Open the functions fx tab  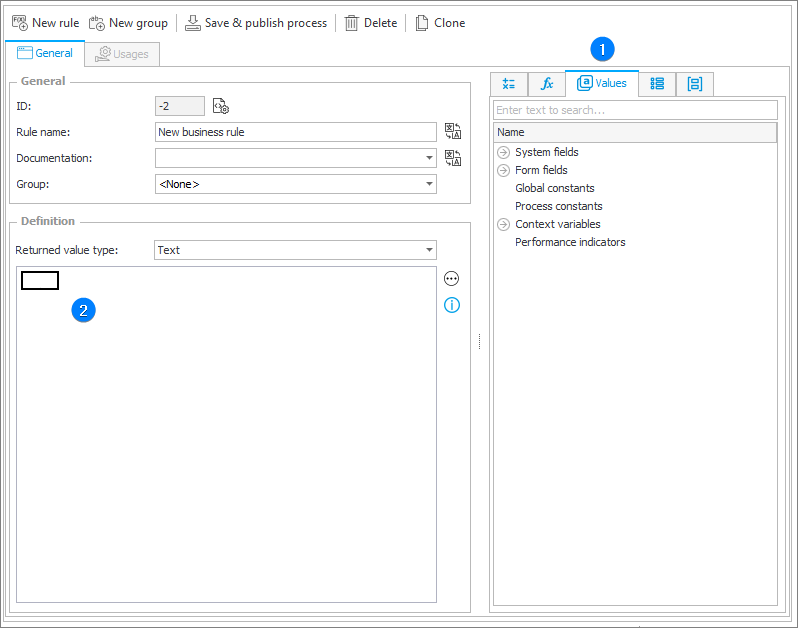coord(547,84)
